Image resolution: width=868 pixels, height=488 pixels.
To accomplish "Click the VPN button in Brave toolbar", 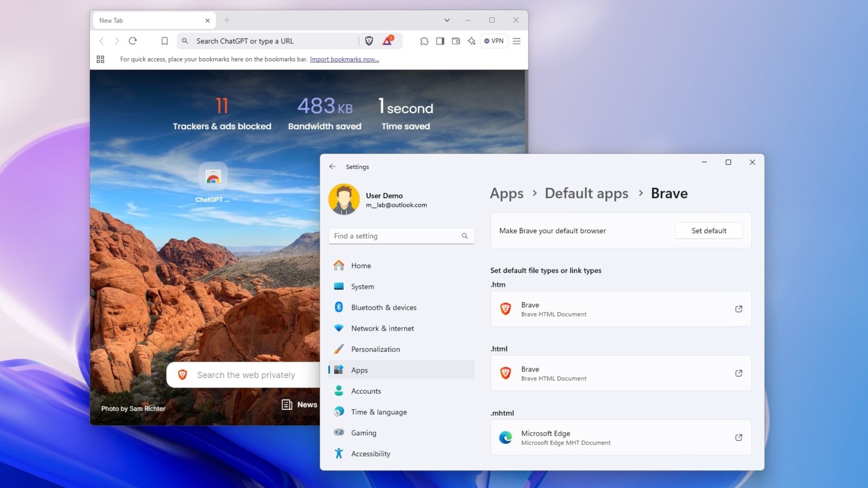I will [494, 41].
